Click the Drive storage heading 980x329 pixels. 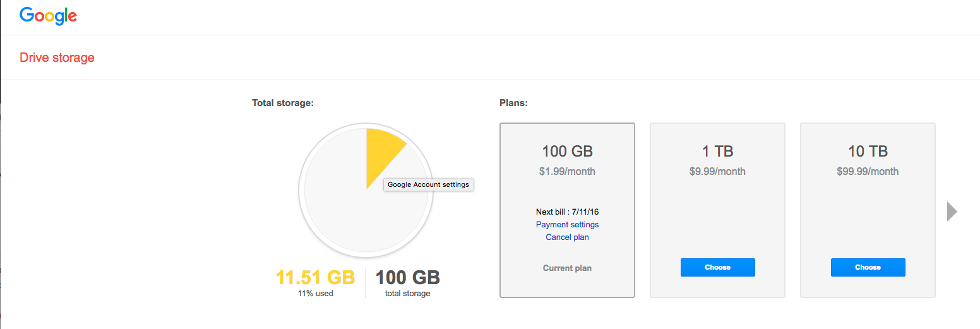tap(57, 57)
